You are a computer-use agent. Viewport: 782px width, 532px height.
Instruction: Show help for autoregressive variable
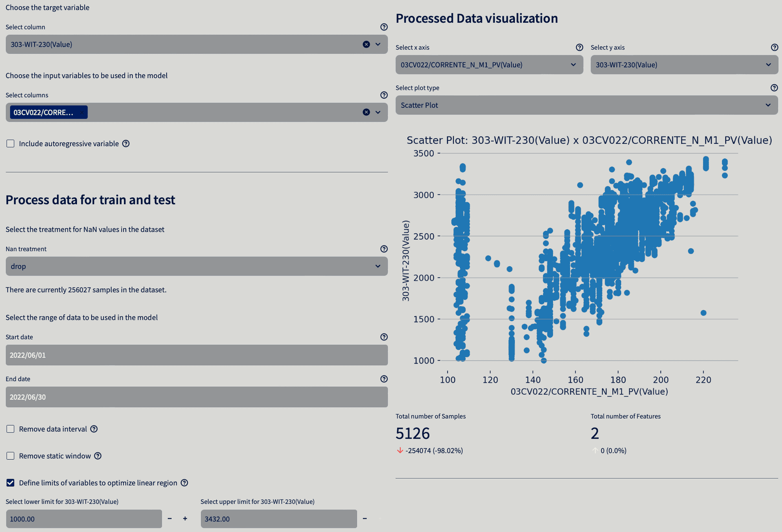(126, 144)
